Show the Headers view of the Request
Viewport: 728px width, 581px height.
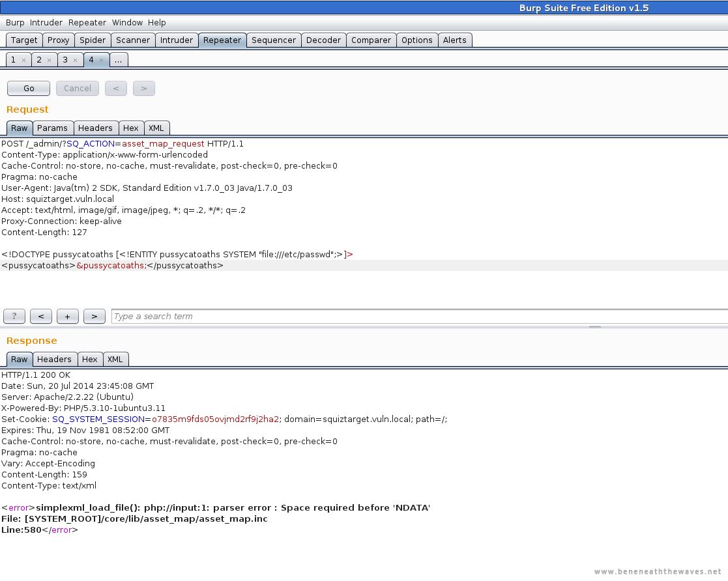click(95, 128)
